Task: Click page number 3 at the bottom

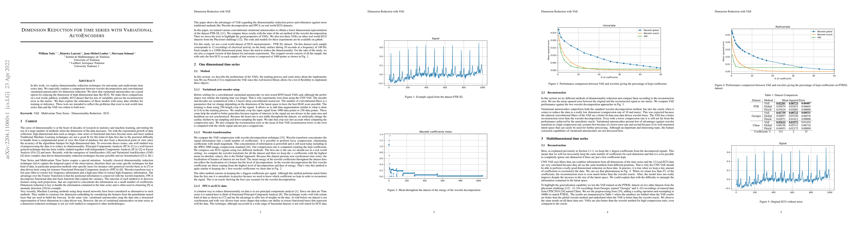Action: click(434, 212)
